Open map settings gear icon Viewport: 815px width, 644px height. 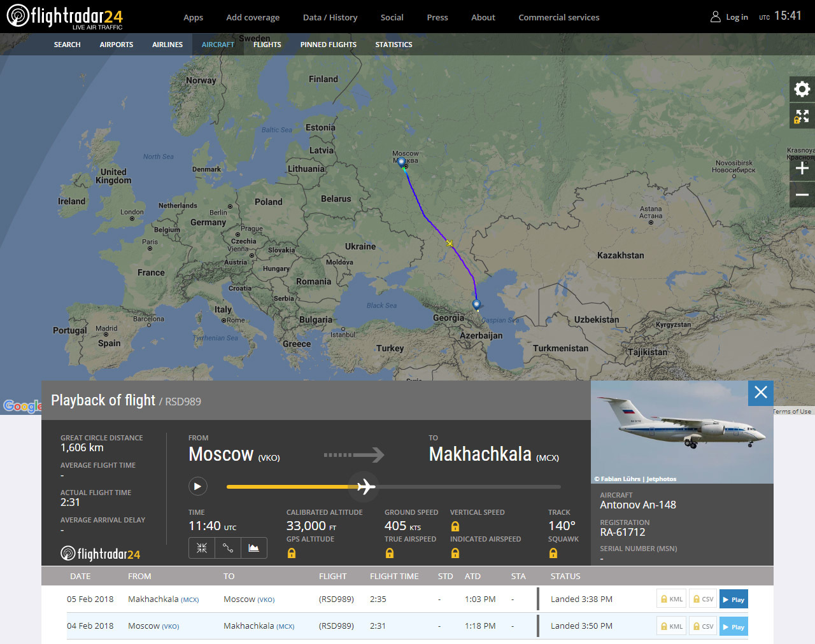point(802,89)
